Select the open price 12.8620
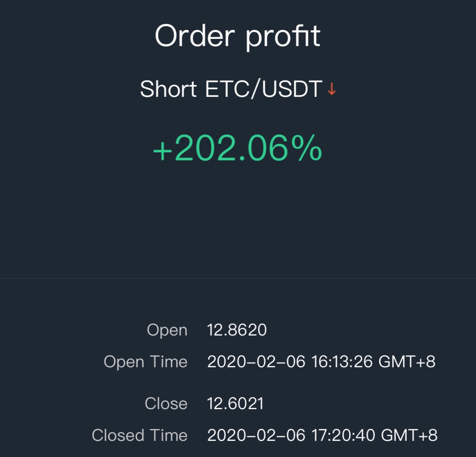Image resolution: width=476 pixels, height=457 pixels. (237, 330)
